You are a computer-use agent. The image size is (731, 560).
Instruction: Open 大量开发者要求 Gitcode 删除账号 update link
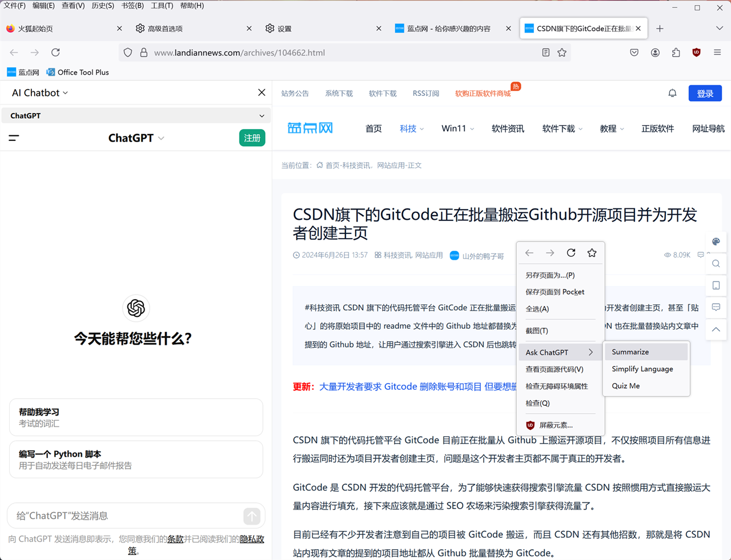(x=417, y=386)
